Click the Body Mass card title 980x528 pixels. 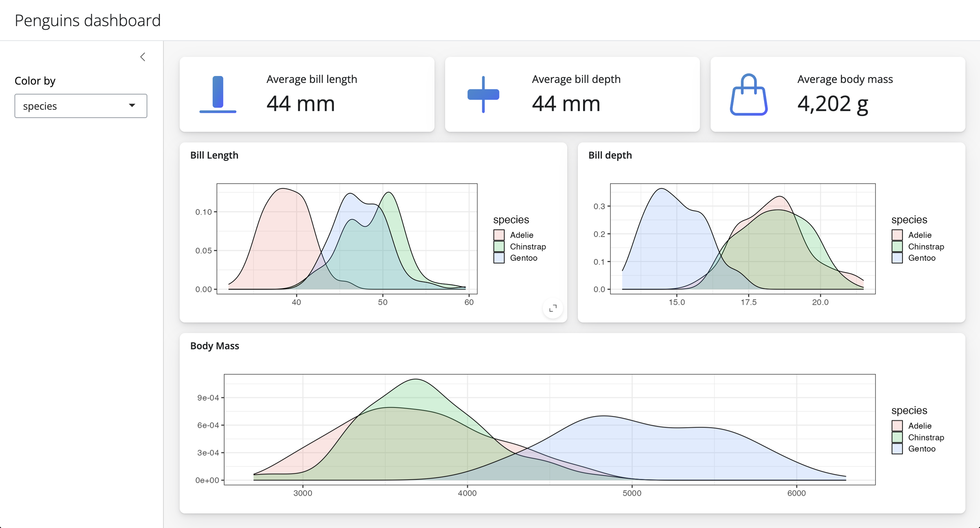click(x=215, y=346)
